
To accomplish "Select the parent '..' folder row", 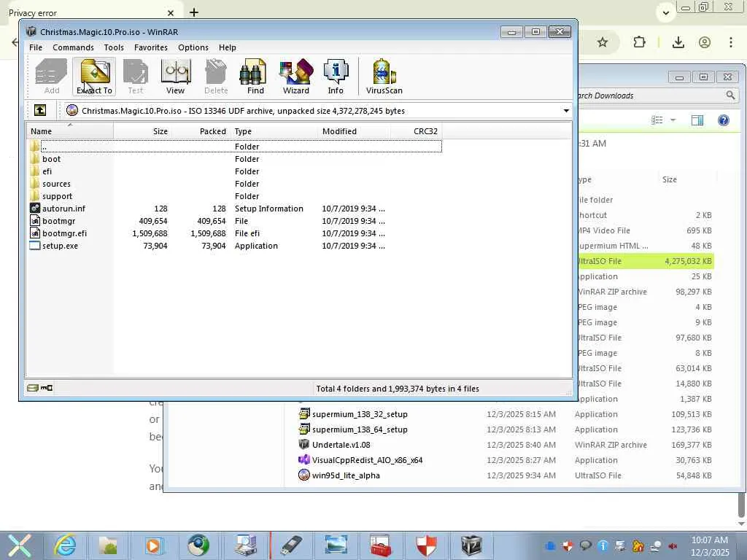I will click(233, 146).
